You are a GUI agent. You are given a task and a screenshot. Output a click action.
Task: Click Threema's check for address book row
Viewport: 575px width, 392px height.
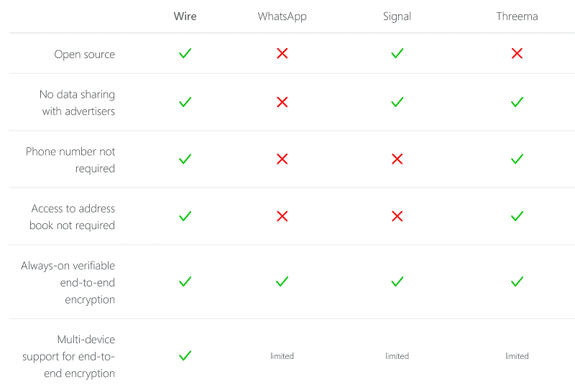pyautogui.click(x=517, y=216)
